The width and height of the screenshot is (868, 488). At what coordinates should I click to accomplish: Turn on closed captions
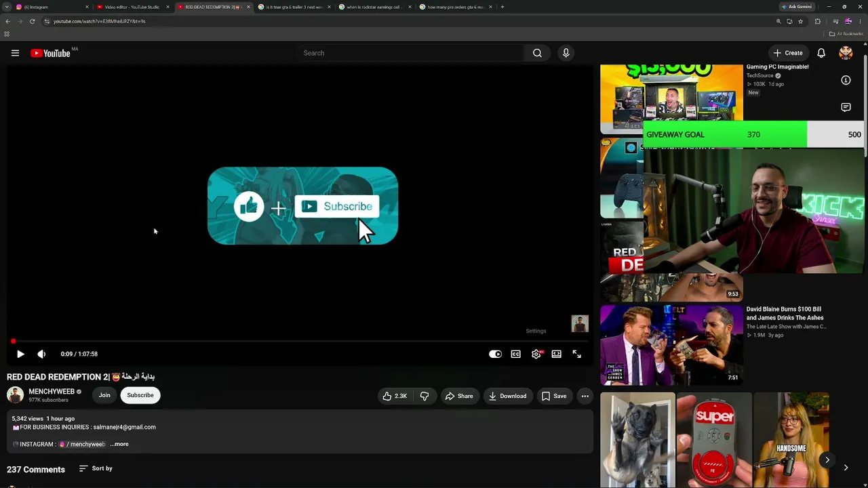(x=516, y=354)
